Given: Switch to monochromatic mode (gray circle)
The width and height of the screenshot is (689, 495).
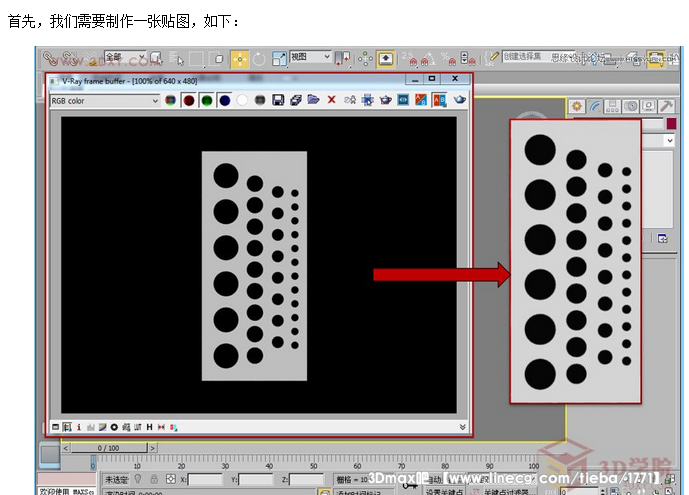Looking at the screenshot, I should (260, 101).
